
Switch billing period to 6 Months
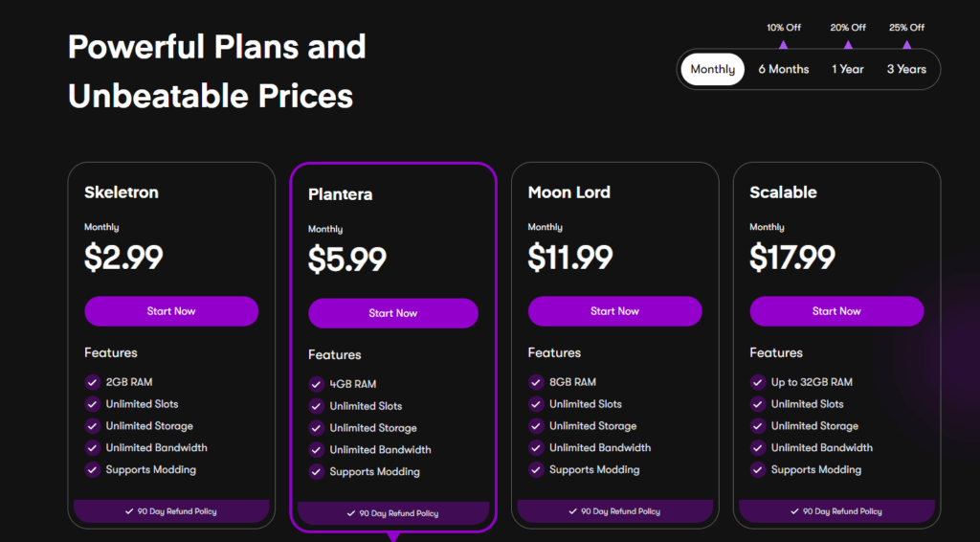tap(783, 69)
